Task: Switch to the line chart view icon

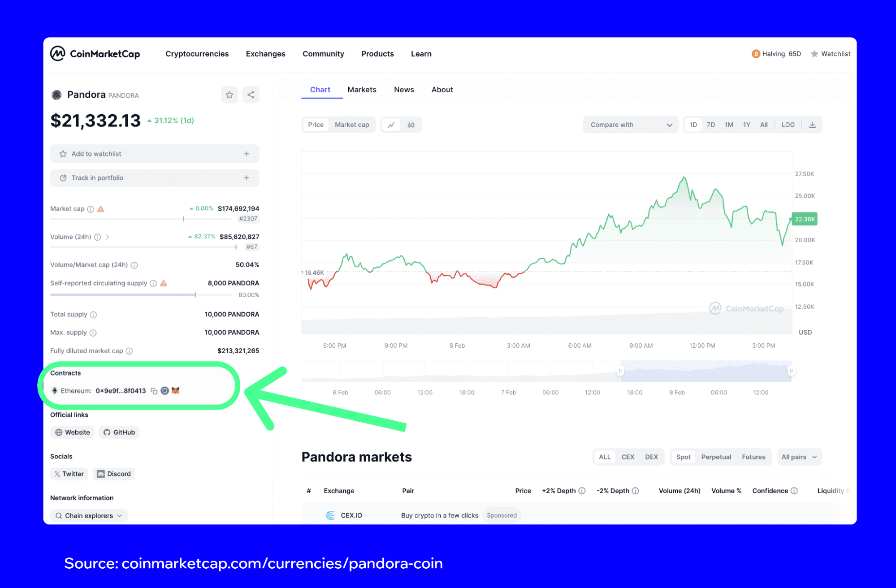Action: click(x=391, y=125)
